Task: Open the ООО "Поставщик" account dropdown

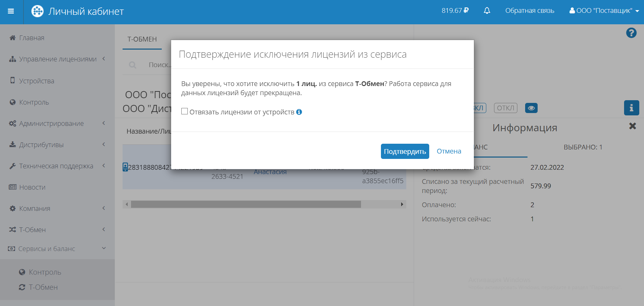Action: 604,11
